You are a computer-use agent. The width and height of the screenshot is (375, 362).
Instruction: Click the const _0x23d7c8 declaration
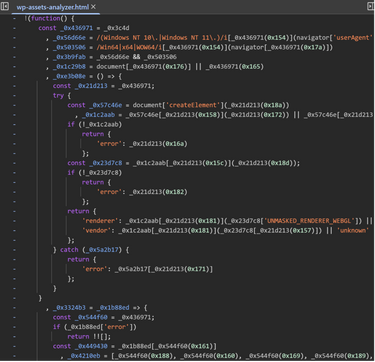pos(184,163)
